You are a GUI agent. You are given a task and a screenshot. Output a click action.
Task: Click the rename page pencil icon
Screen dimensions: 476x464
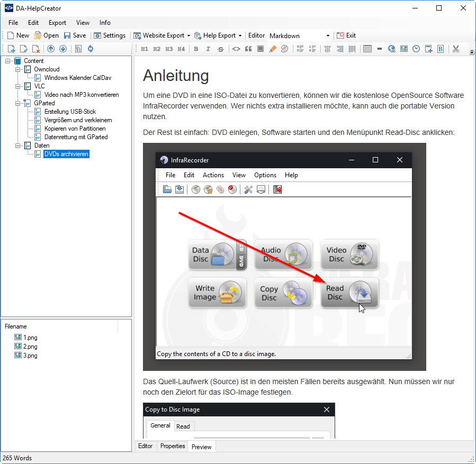pyautogui.click(x=23, y=49)
